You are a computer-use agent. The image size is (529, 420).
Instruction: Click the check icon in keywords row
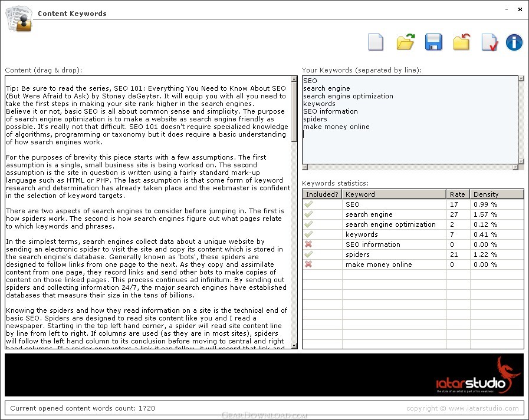point(308,234)
